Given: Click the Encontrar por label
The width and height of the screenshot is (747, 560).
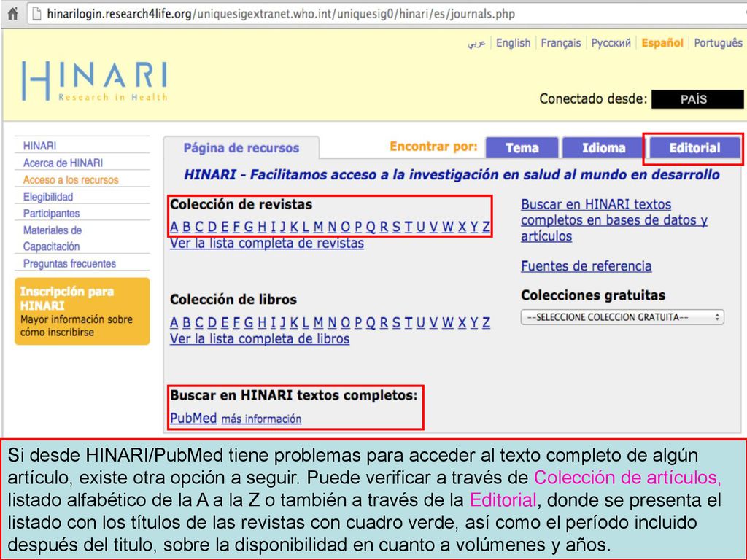Looking at the screenshot, I should click(x=433, y=147).
